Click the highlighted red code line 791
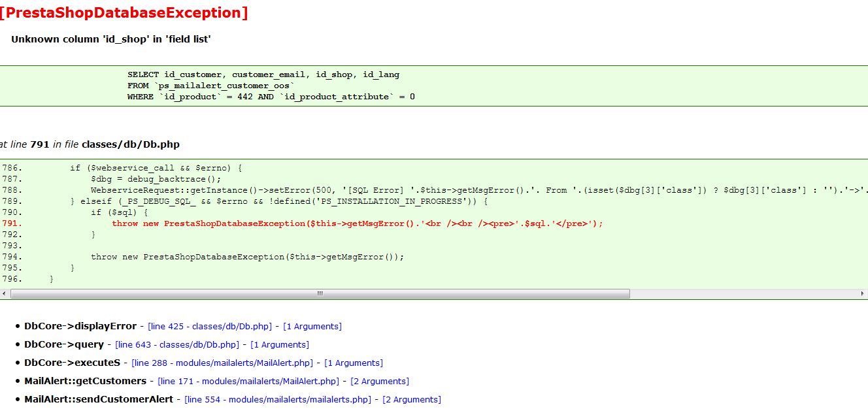Viewport: 868px width, 409px height. [358, 223]
